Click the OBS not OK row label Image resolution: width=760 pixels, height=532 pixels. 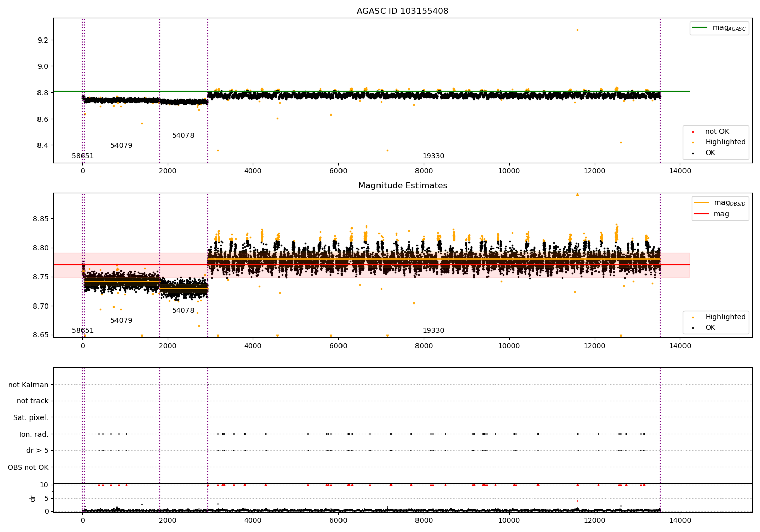tap(28, 467)
